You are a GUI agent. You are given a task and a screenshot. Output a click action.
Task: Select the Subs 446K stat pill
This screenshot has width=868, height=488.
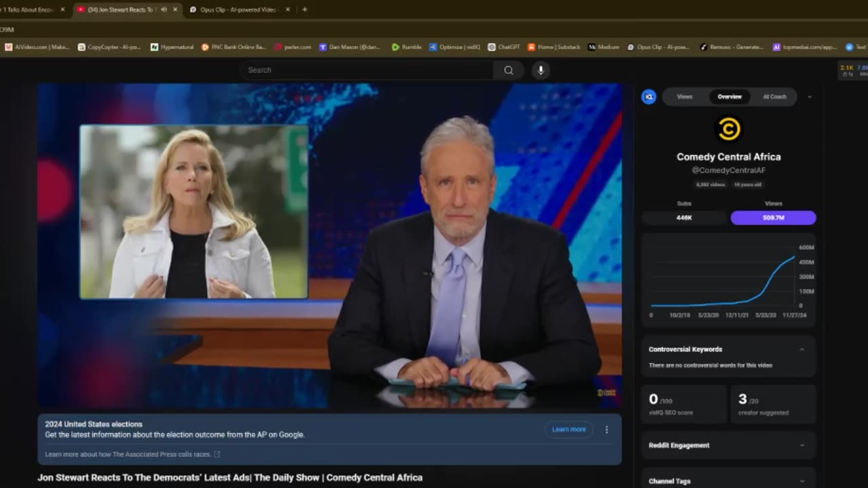pos(684,218)
